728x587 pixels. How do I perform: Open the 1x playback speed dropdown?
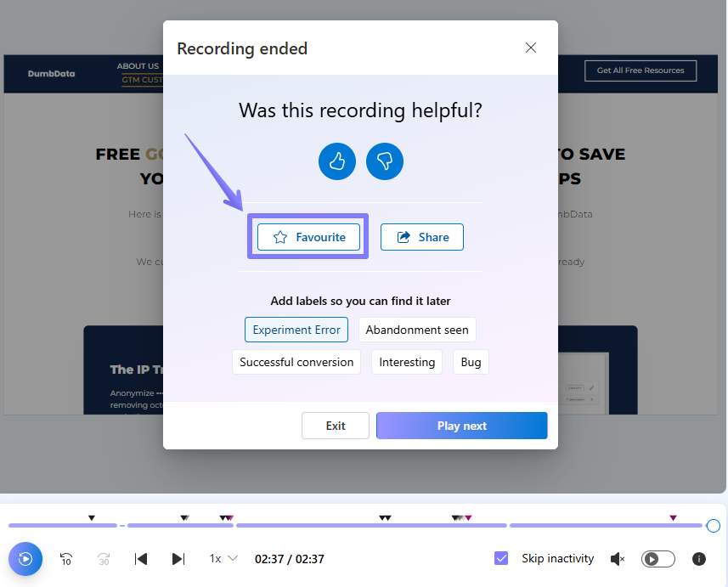[x=223, y=559]
